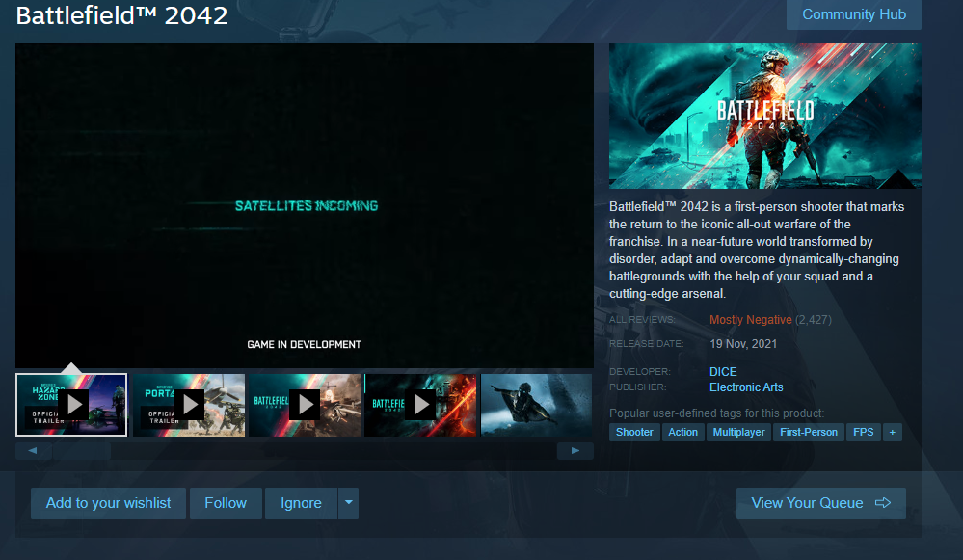Open View Your Queue
Image resolution: width=963 pixels, height=560 pixels.
coord(820,503)
